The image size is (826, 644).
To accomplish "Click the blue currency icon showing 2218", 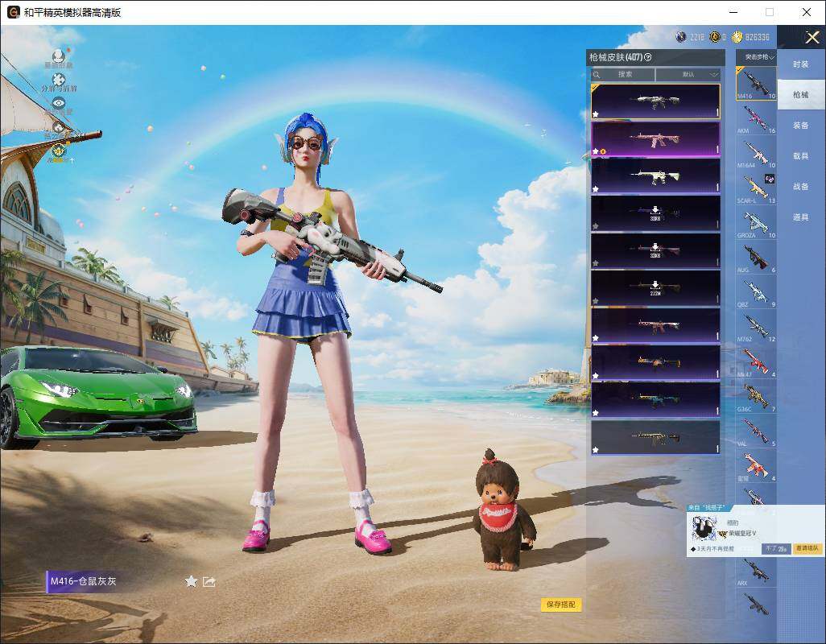I will (681, 37).
